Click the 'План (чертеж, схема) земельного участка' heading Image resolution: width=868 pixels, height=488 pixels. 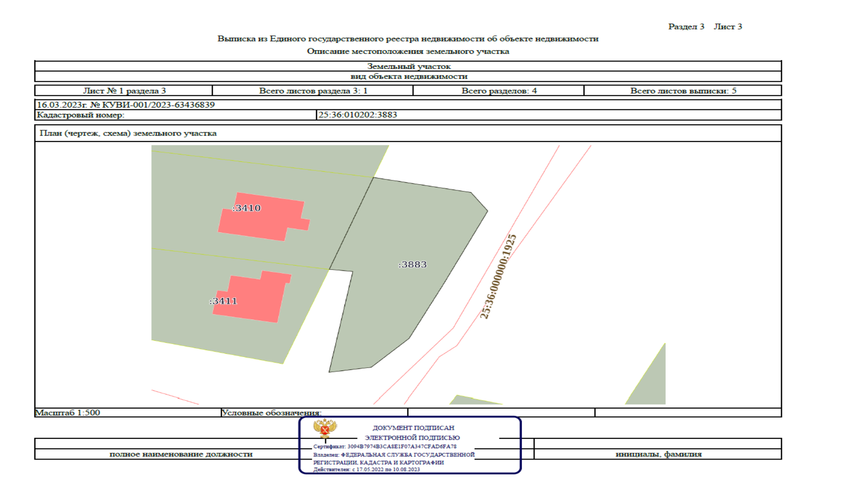(x=128, y=133)
